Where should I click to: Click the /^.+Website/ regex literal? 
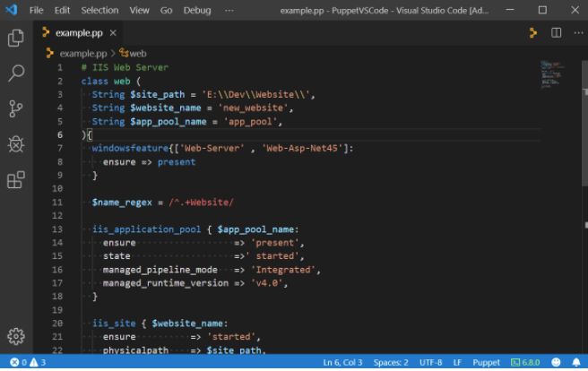[201, 203]
